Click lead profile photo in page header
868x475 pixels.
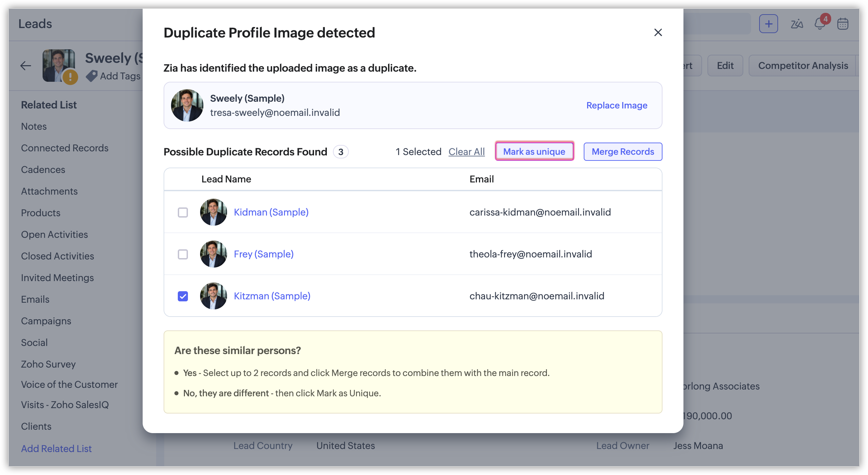tap(59, 66)
